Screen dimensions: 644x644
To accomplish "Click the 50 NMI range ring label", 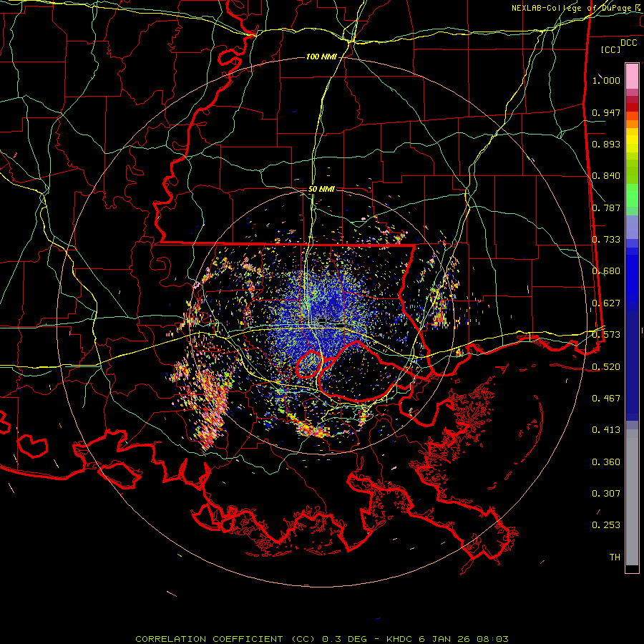I will [321, 190].
